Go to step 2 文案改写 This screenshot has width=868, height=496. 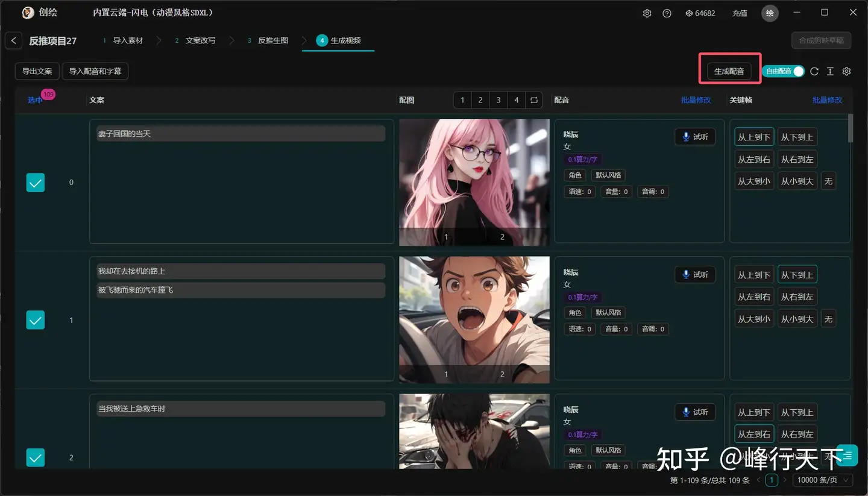(195, 40)
